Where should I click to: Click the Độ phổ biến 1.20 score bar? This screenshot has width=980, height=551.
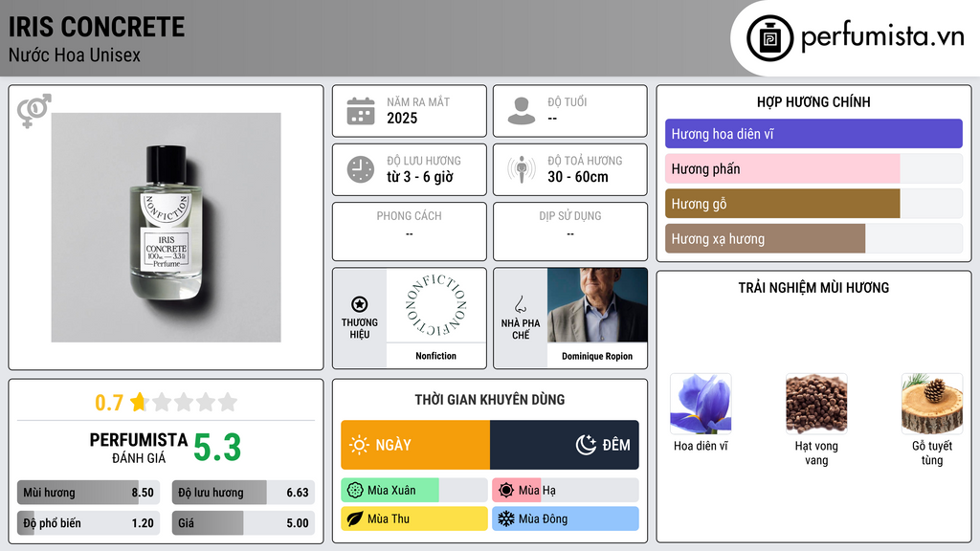89,523
